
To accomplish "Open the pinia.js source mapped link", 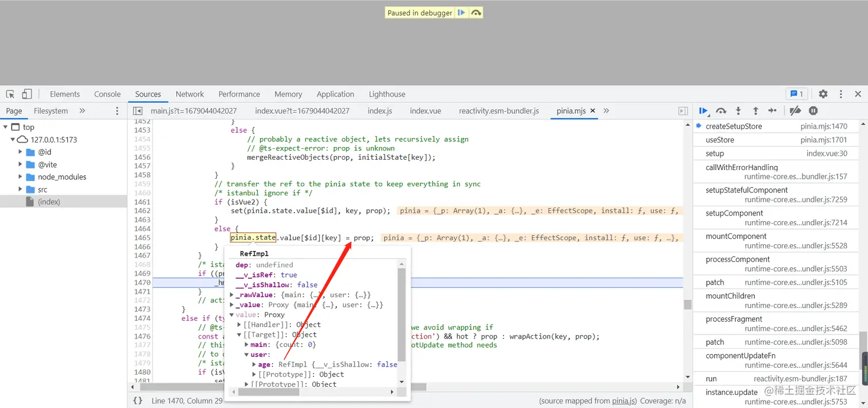I will pos(624,401).
